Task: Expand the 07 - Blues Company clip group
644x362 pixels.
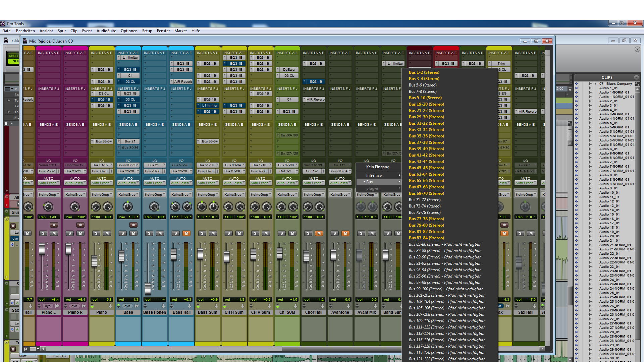Action: [596, 84]
